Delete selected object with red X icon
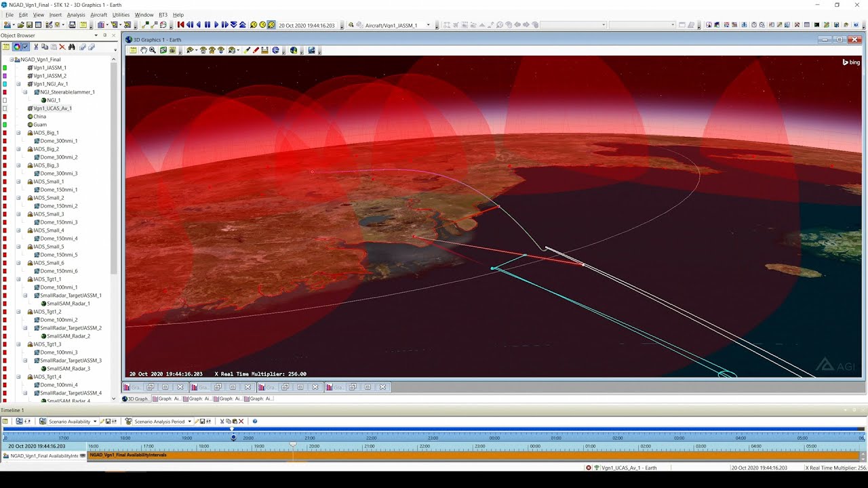Viewport: 868px width, 488px height. pos(62,47)
